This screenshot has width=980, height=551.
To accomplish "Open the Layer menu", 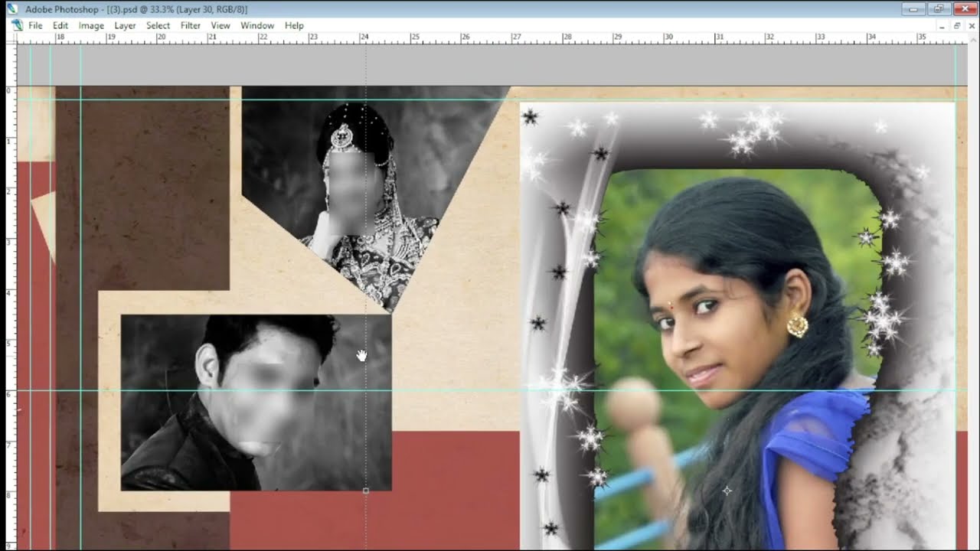I will 125,25.
